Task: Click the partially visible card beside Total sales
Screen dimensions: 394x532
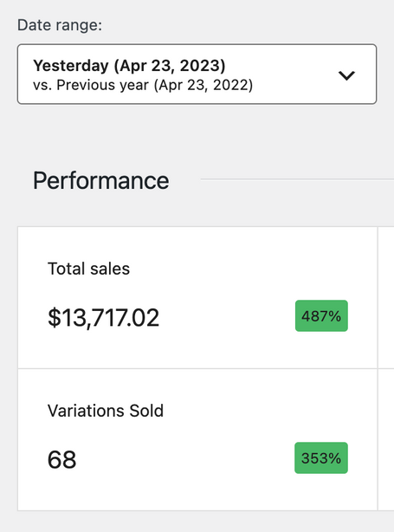Action: (x=386, y=297)
